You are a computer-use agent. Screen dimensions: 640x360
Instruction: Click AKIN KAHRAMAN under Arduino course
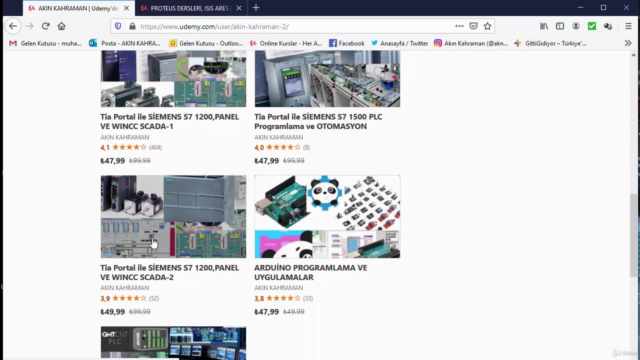[279, 288]
